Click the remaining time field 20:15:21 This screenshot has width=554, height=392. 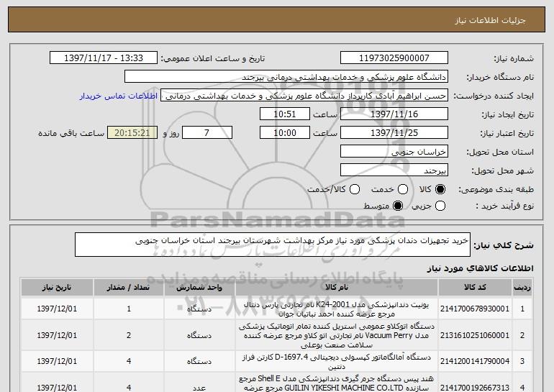(132, 133)
